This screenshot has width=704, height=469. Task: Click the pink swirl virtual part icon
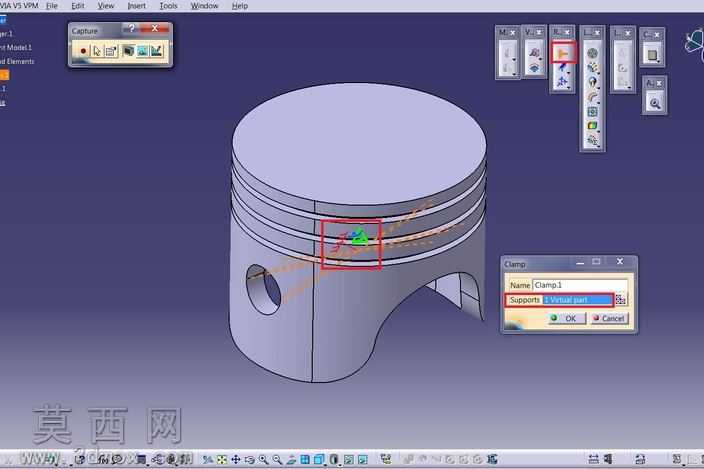click(534, 53)
